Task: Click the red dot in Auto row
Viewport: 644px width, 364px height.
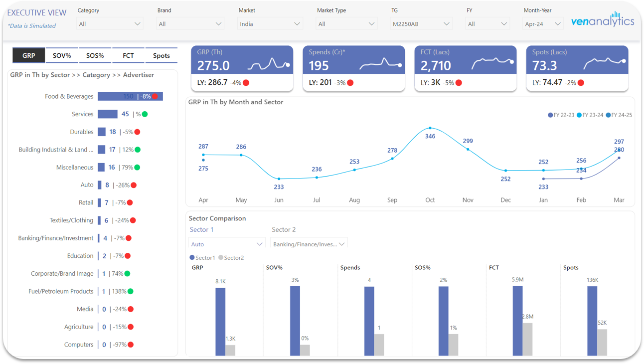Action: coord(134,185)
